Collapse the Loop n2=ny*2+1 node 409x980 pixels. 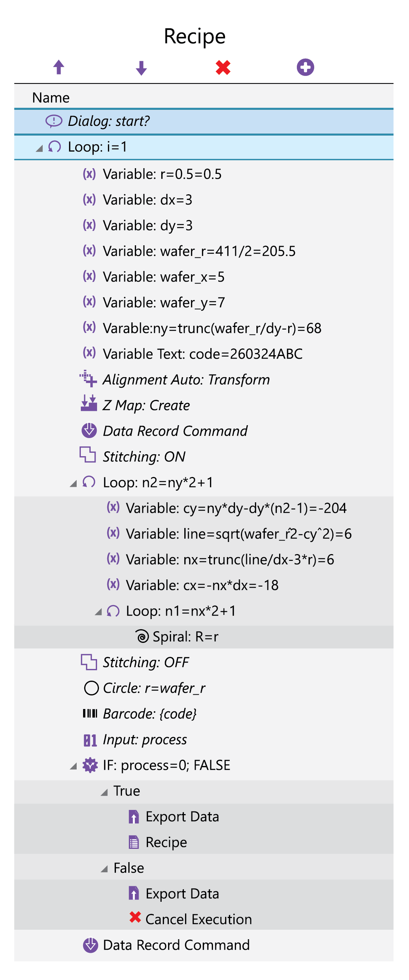pos(73,483)
